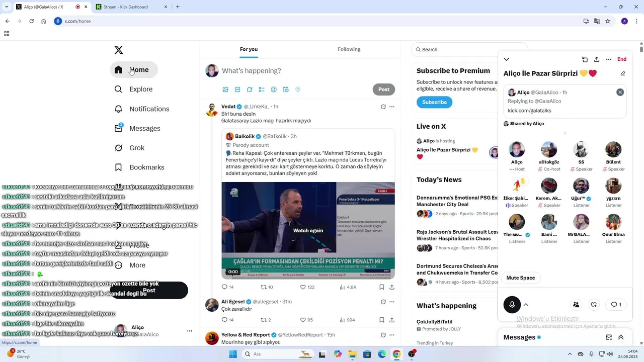644x362 pixels.
Task: Open Chrome menu three dots
Action: tap(637, 21)
